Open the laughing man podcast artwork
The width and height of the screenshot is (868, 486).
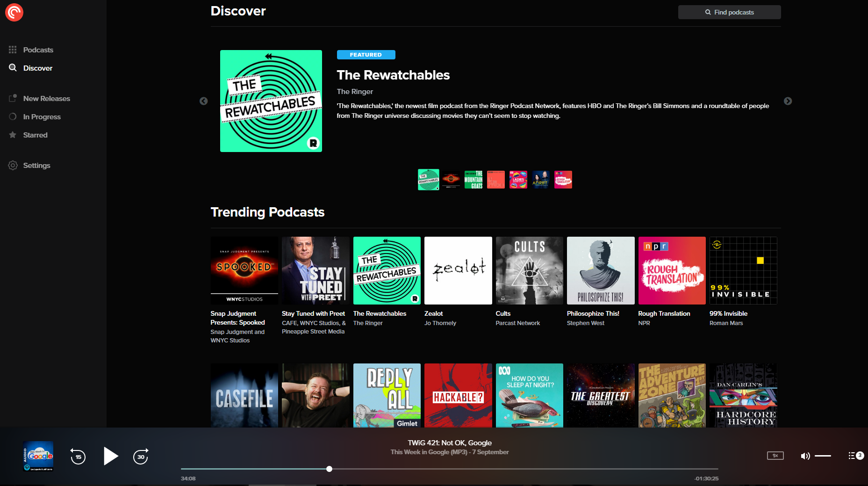pos(316,395)
